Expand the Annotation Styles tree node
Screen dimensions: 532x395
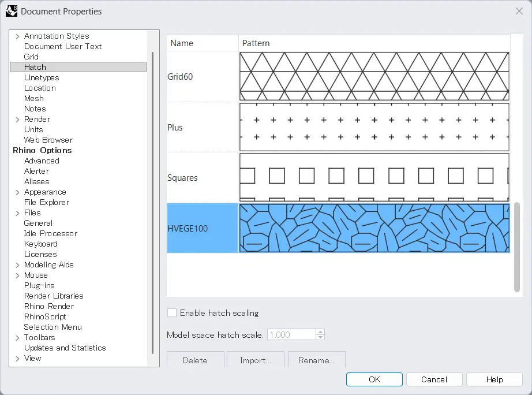17,36
